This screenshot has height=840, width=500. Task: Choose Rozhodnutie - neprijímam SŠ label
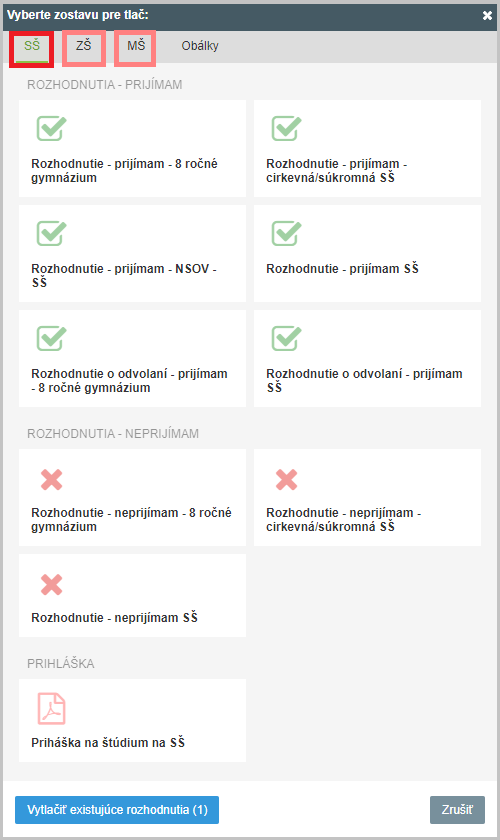pos(114,618)
